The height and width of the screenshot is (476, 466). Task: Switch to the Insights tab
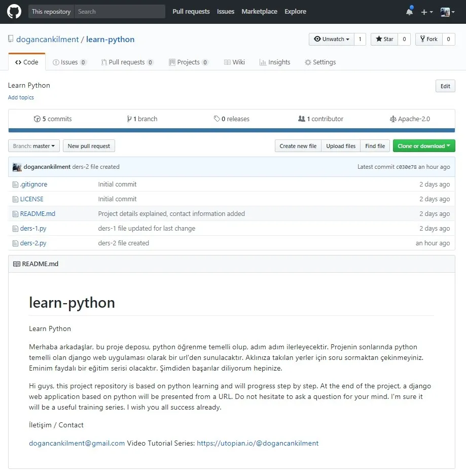point(275,62)
